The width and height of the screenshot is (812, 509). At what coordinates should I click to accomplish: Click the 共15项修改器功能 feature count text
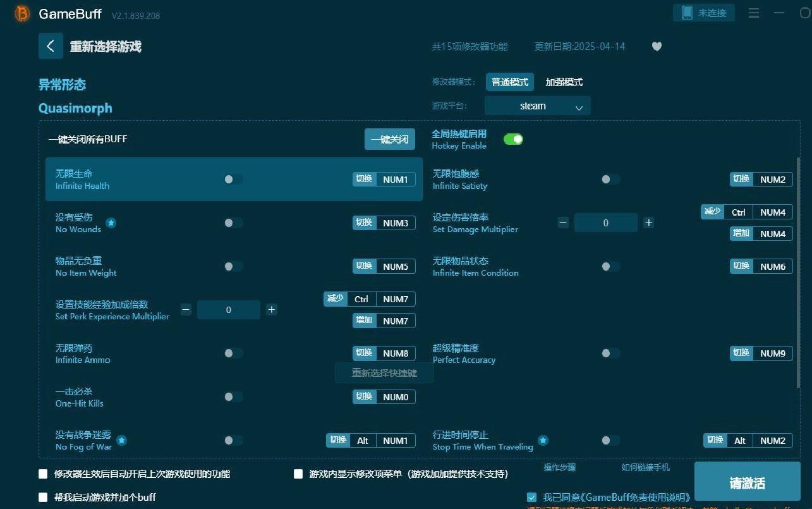click(x=470, y=46)
